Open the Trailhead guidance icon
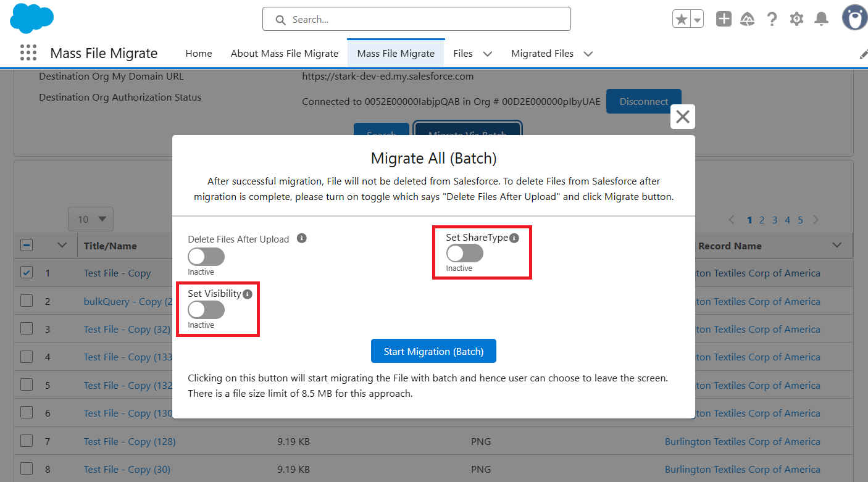The image size is (868, 482). [748, 19]
